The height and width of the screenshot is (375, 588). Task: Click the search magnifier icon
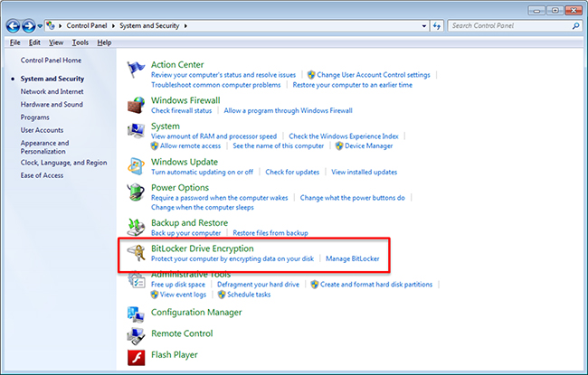coord(575,26)
